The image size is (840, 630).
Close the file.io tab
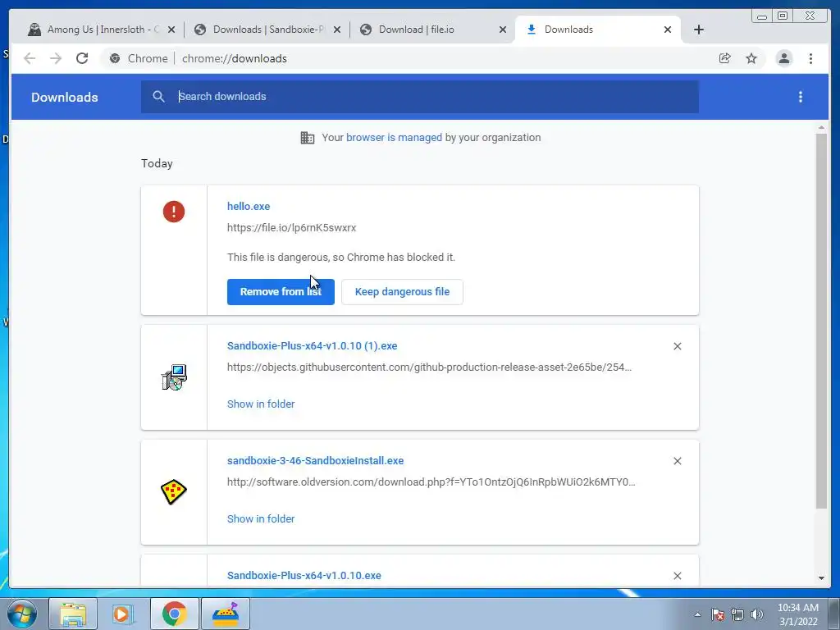click(x=503, y=30)
